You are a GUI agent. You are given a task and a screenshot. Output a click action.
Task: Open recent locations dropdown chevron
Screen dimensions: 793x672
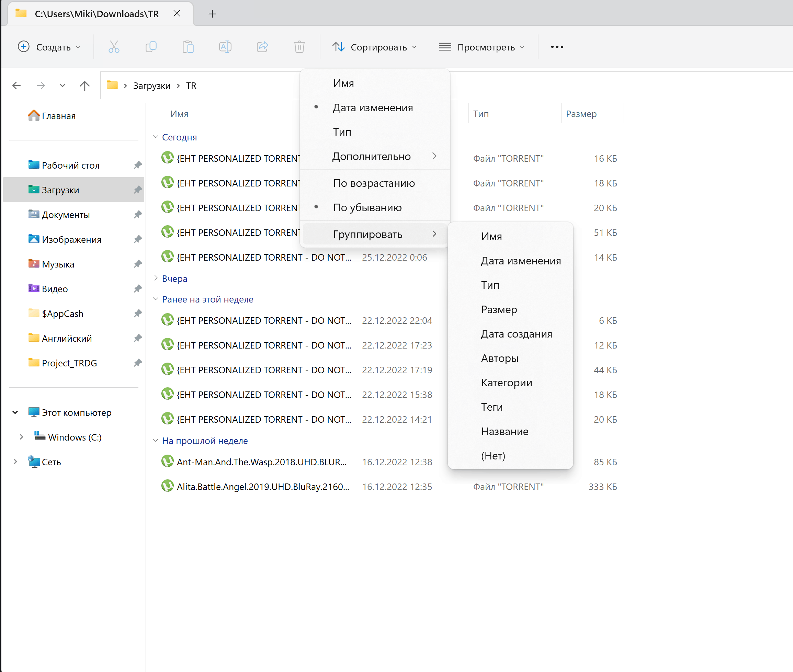(x=63, y=86)
